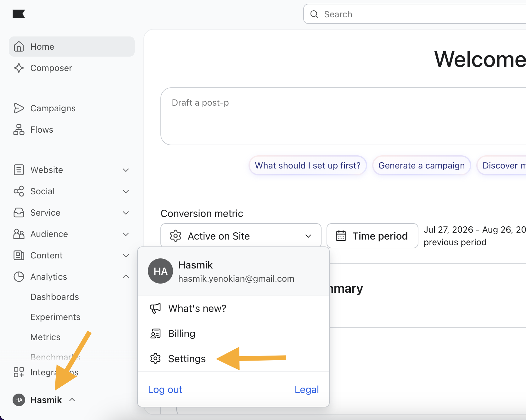The width and height of the screenshot is (526, 420).
Task: Click the Home house icon
Action: click(x=19, y=47)
